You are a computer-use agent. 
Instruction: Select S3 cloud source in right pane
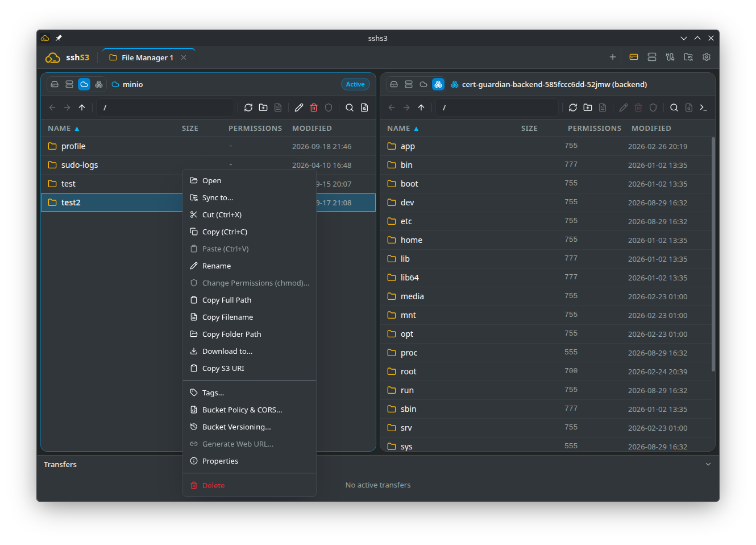tap(423, 84)
